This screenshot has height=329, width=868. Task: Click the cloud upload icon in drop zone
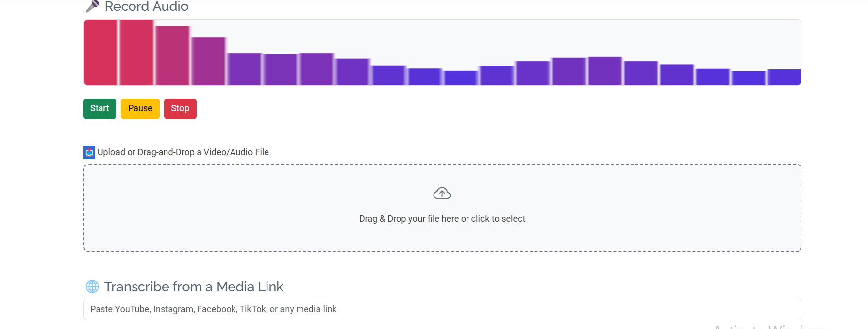coord(442,193)
